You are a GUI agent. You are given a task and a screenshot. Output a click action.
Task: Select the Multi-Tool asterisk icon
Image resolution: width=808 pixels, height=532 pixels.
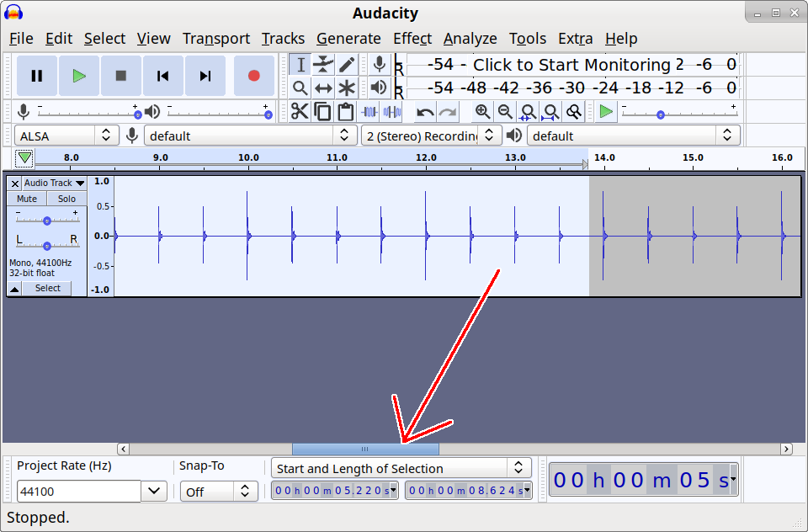tap(346, 88)
